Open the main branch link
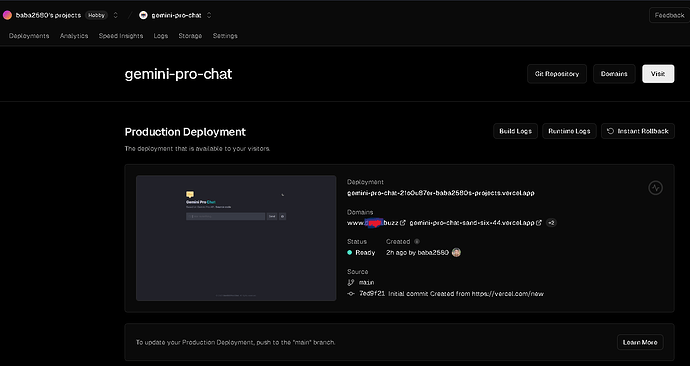Viewport: 690px width, 366px height. [366, 282]
